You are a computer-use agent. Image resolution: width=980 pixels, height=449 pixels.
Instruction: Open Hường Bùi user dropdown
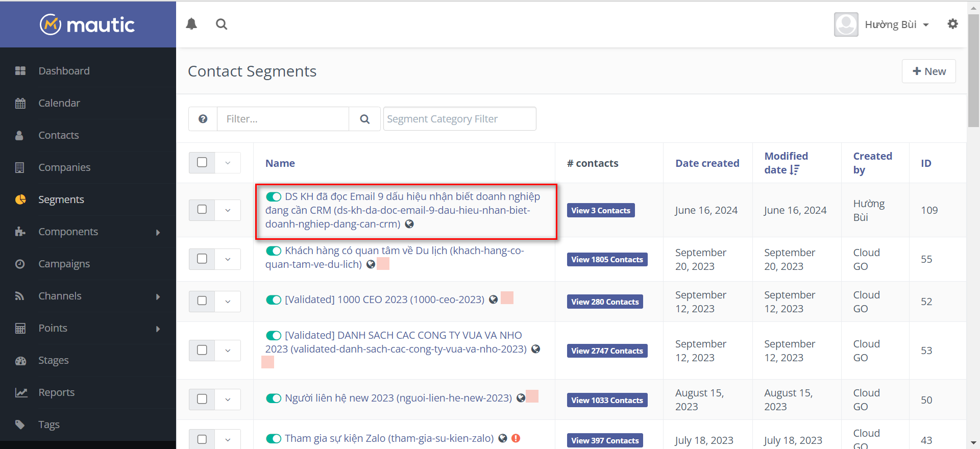pos(896,24)
